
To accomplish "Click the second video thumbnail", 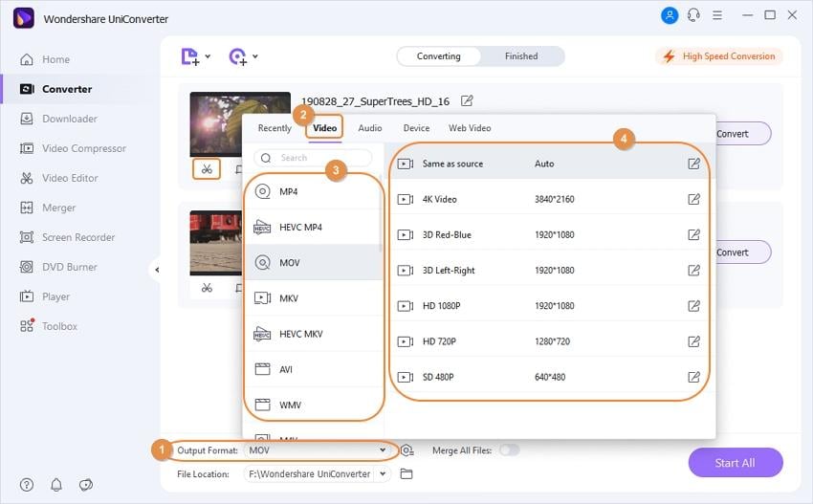I will click(x=216, y=243).
